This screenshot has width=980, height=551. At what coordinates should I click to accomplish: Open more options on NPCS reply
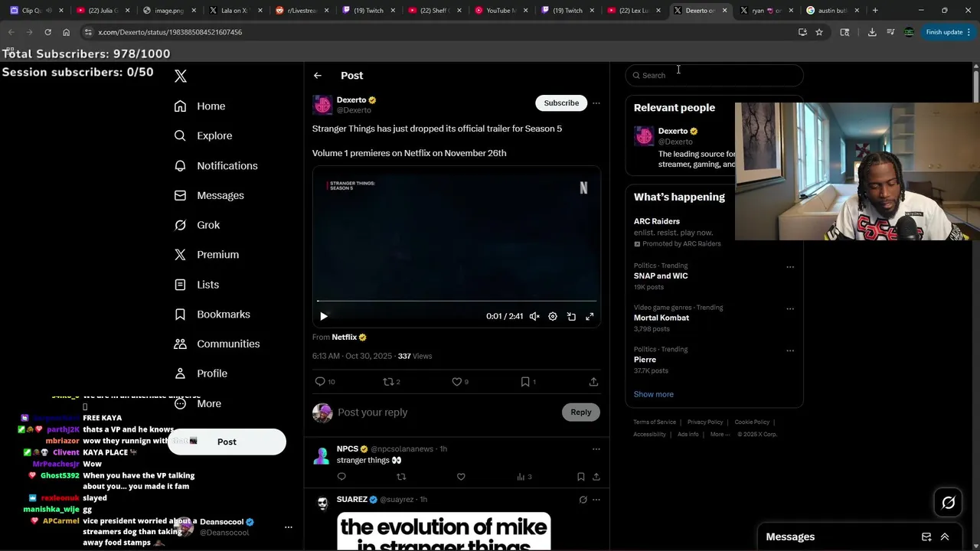(x=596, y=449)
